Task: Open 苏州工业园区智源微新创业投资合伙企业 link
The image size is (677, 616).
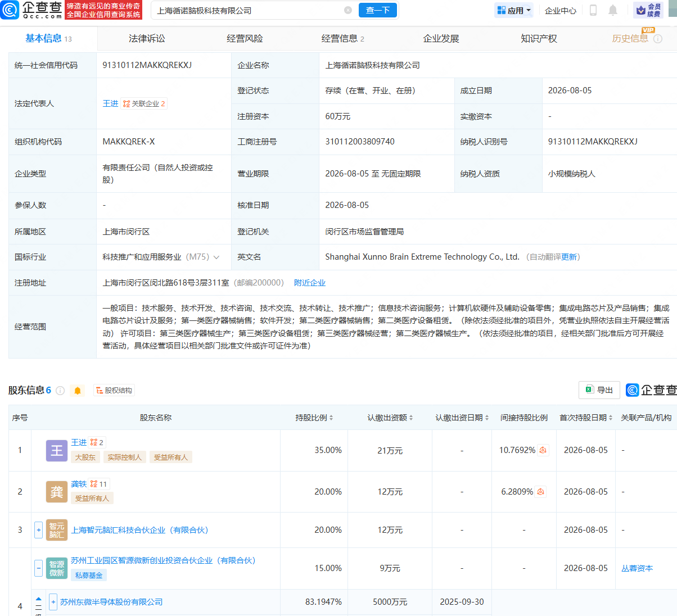Action: 163,560
